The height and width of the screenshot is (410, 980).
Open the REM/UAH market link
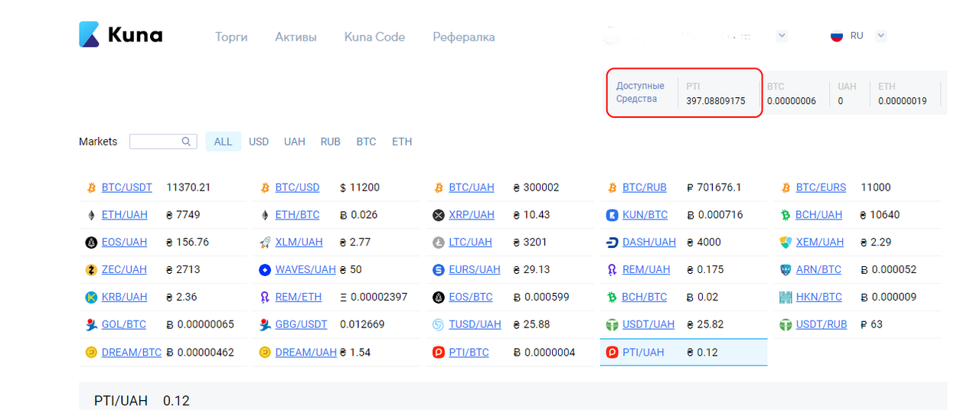tap(646, 270)
